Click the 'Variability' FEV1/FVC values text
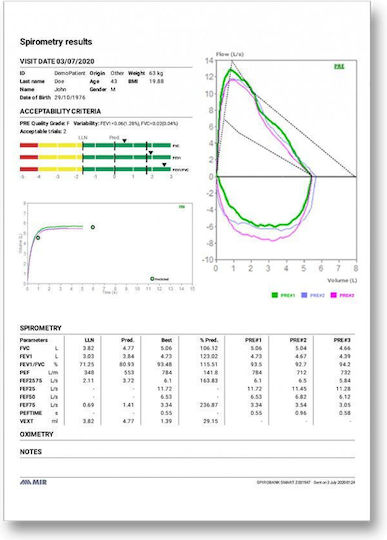387x540 pixels. coord(126,123)
